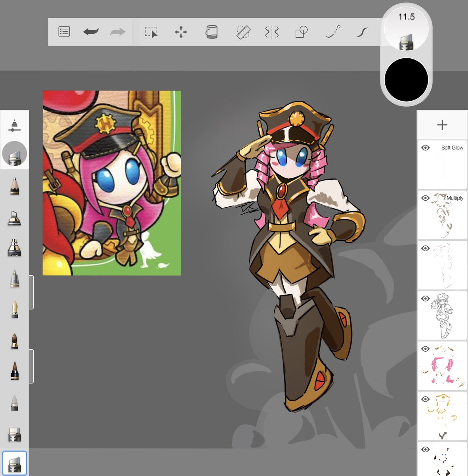The height and width of the screenshot is (476, 468).
Task: Redo the undone stroke
Action: pos(118,32)
